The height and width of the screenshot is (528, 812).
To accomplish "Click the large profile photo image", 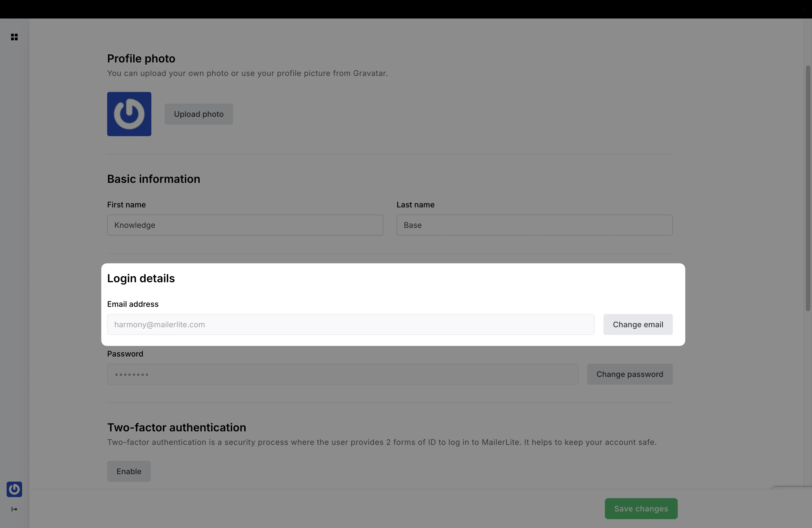I will point(129,114).
